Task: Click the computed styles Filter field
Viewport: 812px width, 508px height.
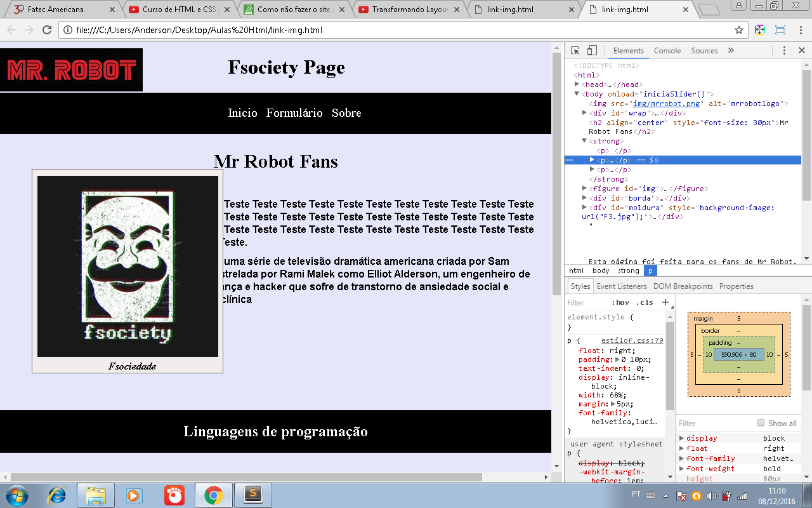Action: click(714, 424)
